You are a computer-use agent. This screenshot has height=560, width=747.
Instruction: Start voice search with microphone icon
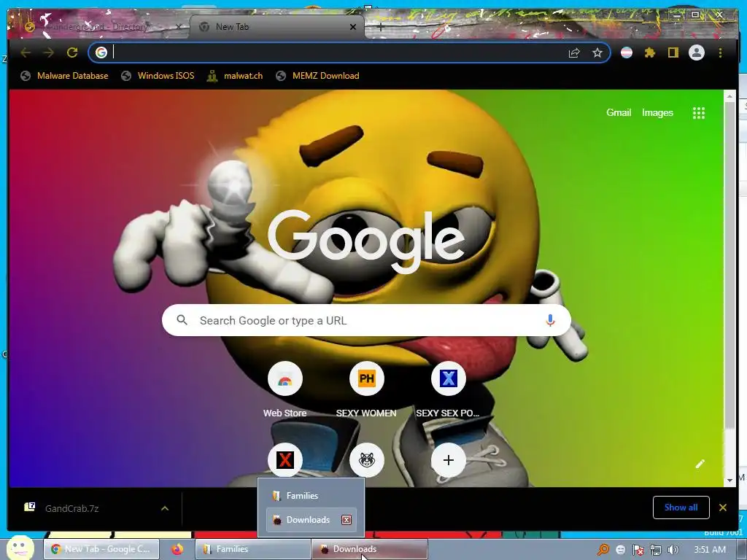pos(550,321)
